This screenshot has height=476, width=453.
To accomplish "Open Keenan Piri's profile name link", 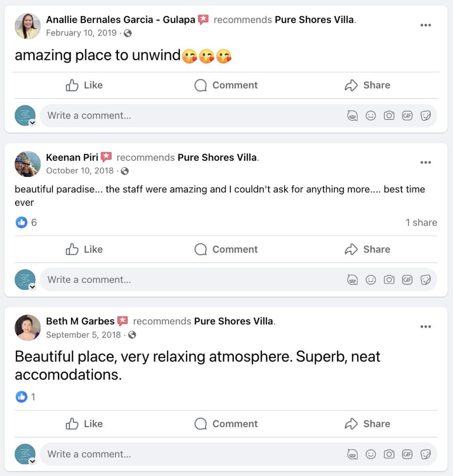I will (x=72, y=157).
